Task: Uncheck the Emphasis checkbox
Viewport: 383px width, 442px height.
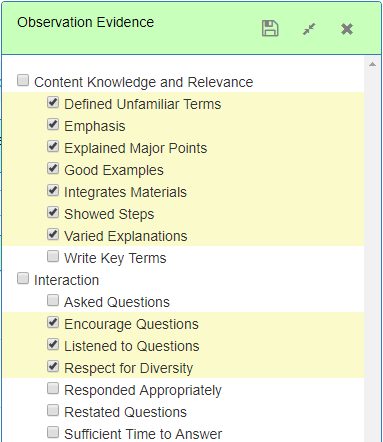Action: click(x=53, y=124)
